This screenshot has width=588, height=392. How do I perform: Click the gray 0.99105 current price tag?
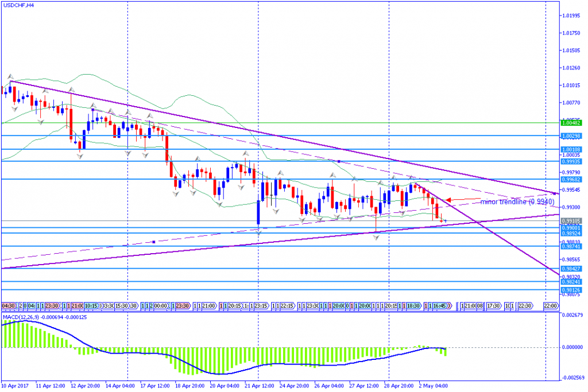pos(571,221)
